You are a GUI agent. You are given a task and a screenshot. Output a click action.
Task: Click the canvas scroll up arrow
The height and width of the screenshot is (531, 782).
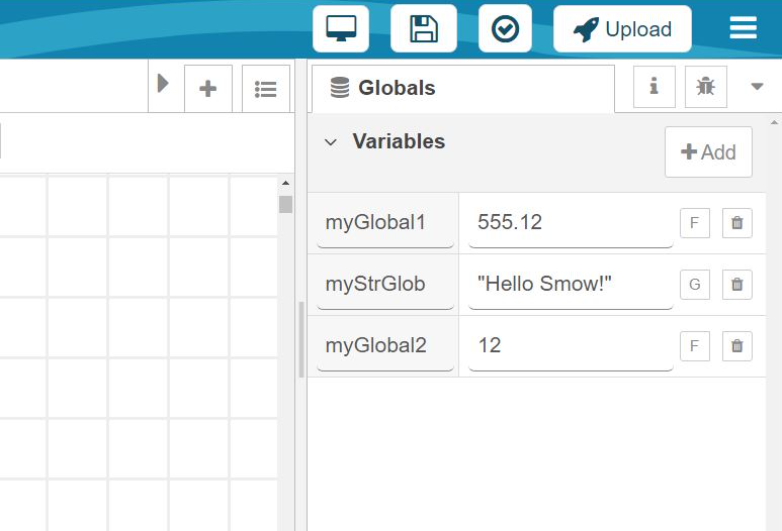click(285, 183)
